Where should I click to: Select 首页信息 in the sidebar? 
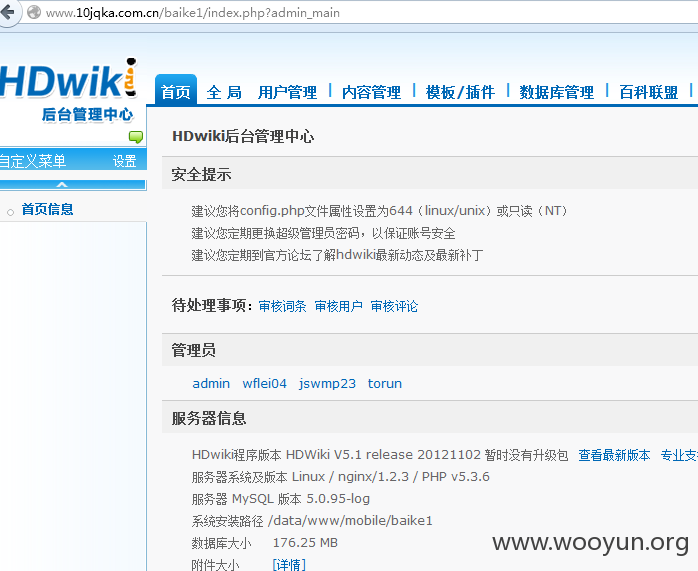pyautogui.click(x=47, y=209)
